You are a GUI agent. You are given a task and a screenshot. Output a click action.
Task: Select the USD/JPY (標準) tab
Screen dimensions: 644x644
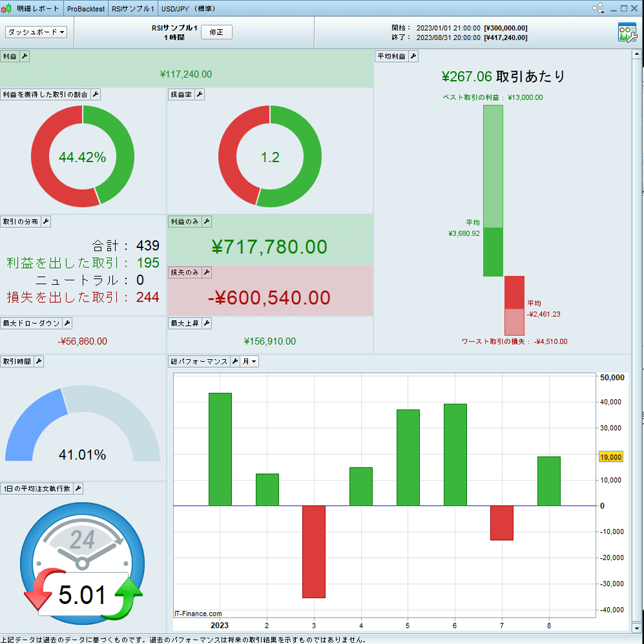pos(188,8)
